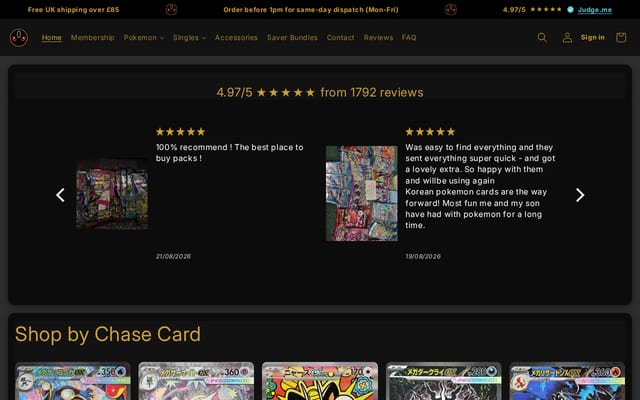Open Saver Bundles menu item
The height and width of the screenshot is (400, 640).
tap(292, 38)
